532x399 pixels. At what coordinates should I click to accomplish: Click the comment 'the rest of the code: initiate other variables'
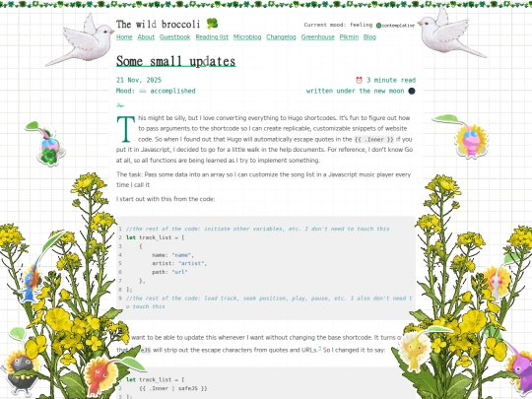click(210, 229)
